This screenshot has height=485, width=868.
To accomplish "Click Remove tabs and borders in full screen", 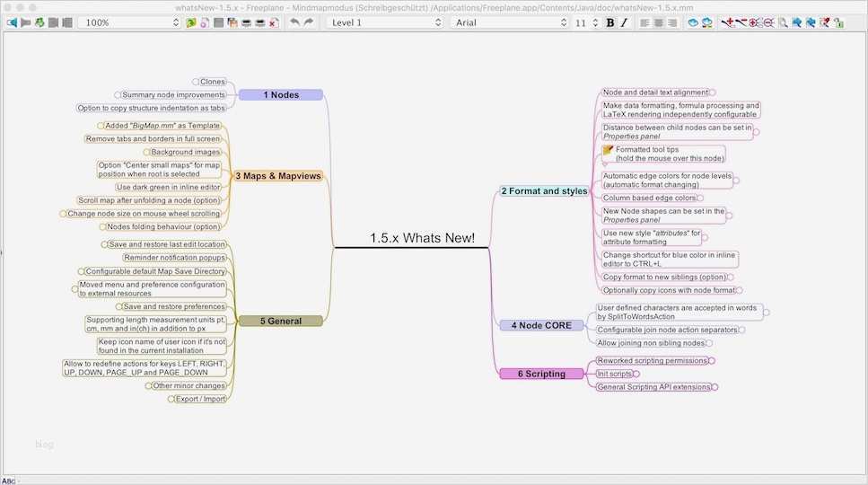I will coord(153,139).
